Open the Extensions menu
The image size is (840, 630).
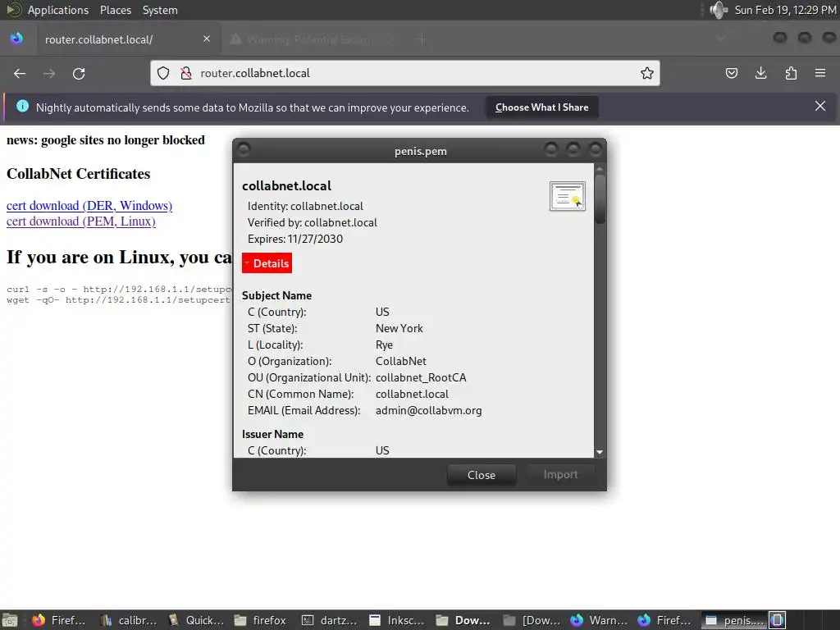tap(791, 73)
